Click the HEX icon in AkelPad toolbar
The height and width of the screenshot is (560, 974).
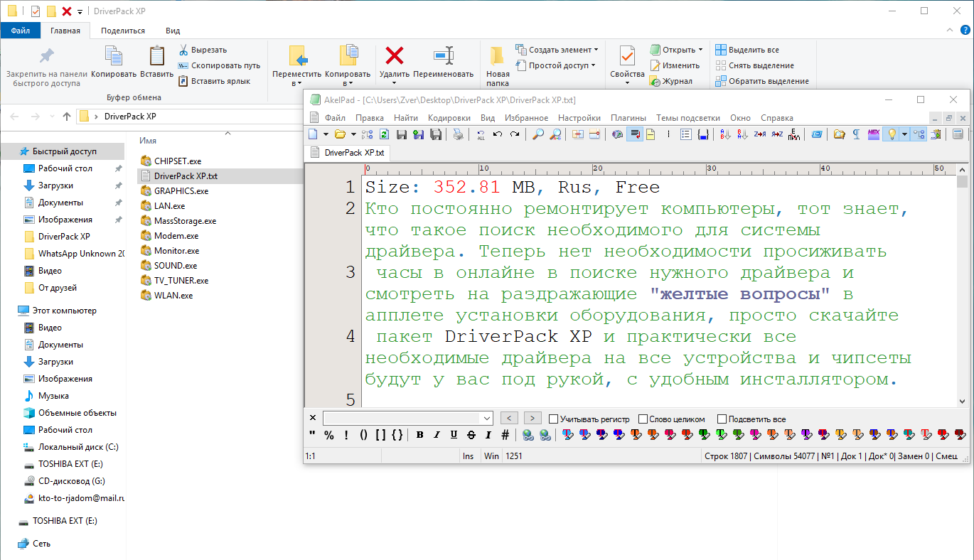coord(874,134)
